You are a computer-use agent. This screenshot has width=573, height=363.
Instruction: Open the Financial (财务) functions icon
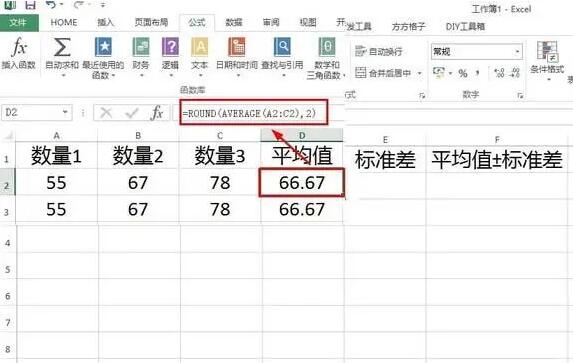(x=141, y=47)
